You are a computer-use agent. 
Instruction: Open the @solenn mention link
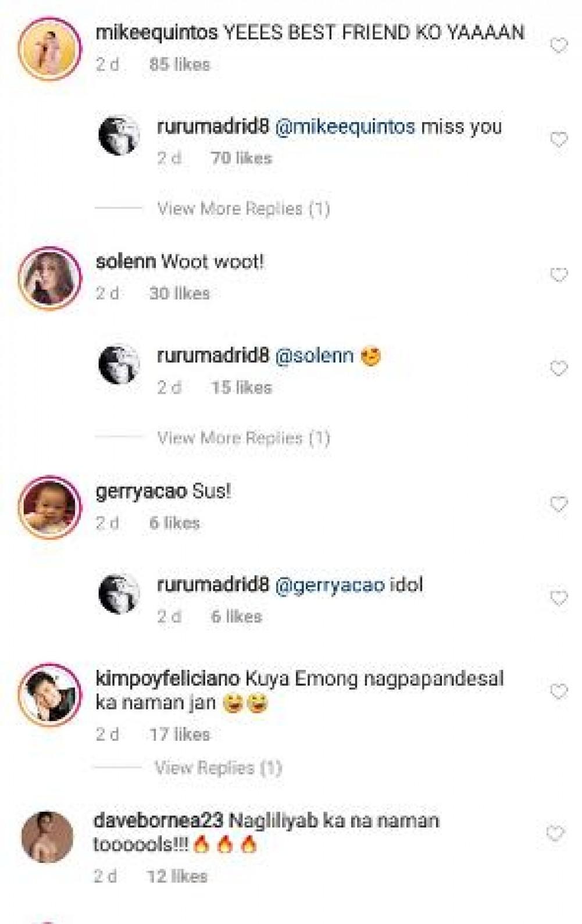pyautogui.click(x=314, y=355)
